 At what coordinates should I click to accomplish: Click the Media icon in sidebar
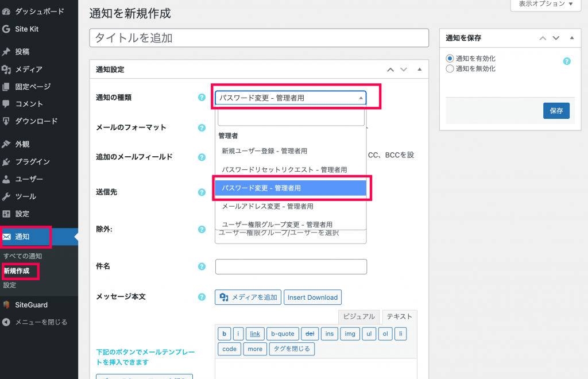tap(6, 69)
